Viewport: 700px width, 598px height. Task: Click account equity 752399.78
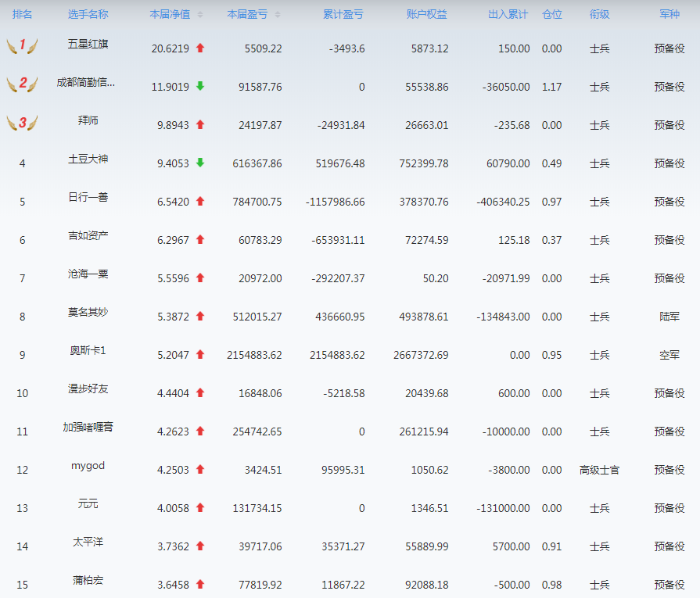click(424, 163)
